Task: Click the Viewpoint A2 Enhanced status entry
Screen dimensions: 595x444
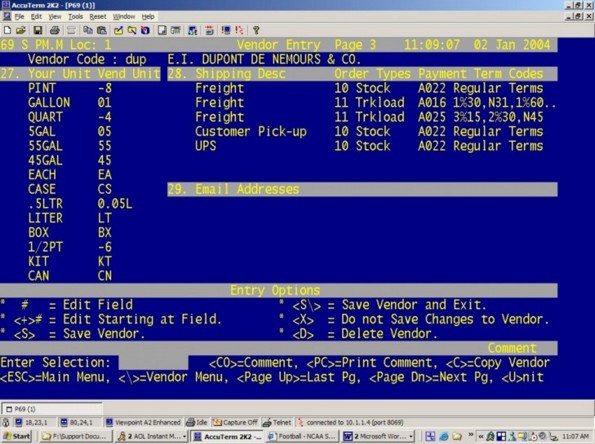Action: click(x=143, y=422)
